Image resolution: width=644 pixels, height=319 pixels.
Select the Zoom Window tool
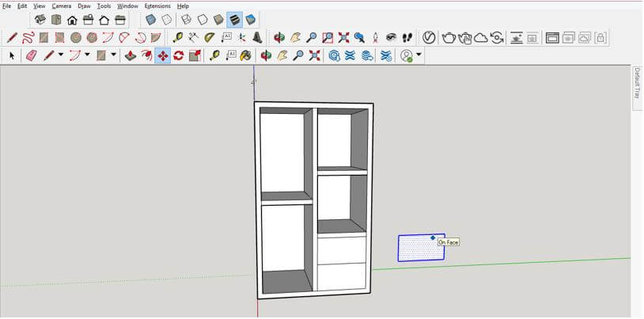click(328, 38)
